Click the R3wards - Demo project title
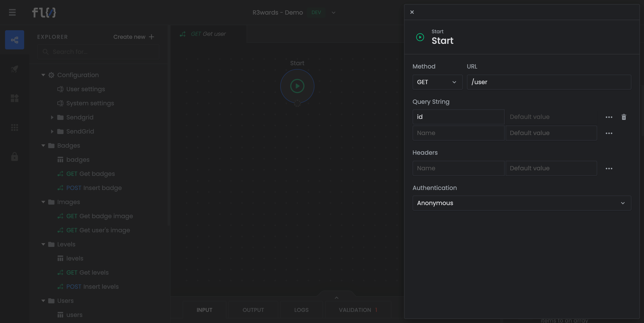The width and height of the screenshot is (644, 323). tap(278, 13)
